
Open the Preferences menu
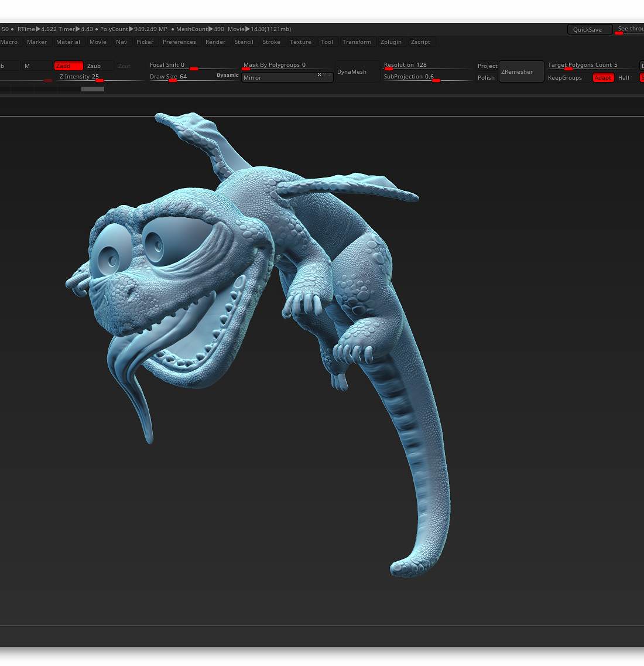click(x=179, y=42)
